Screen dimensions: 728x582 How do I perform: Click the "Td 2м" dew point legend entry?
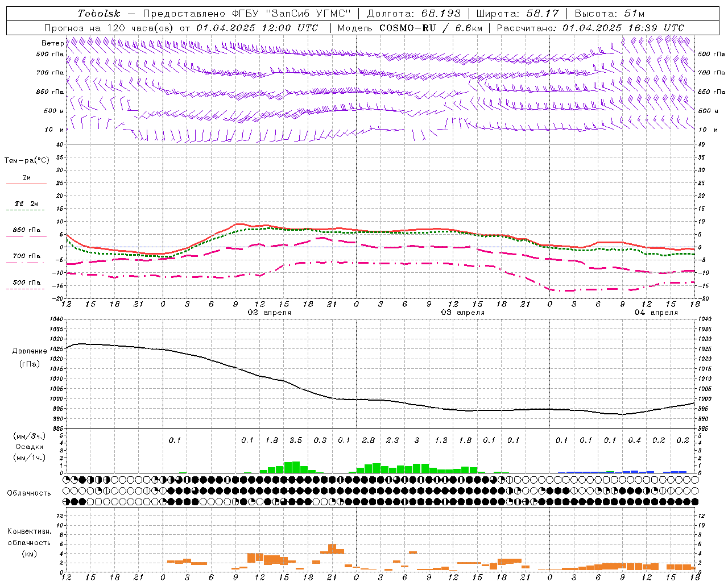(26, 203)
